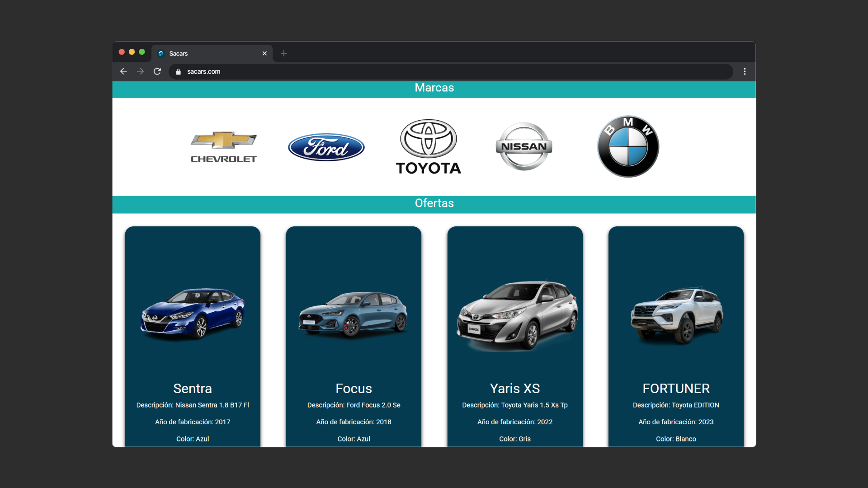Click the green window maximize button
The image size is (868, 488).
(x=142, y=52)
